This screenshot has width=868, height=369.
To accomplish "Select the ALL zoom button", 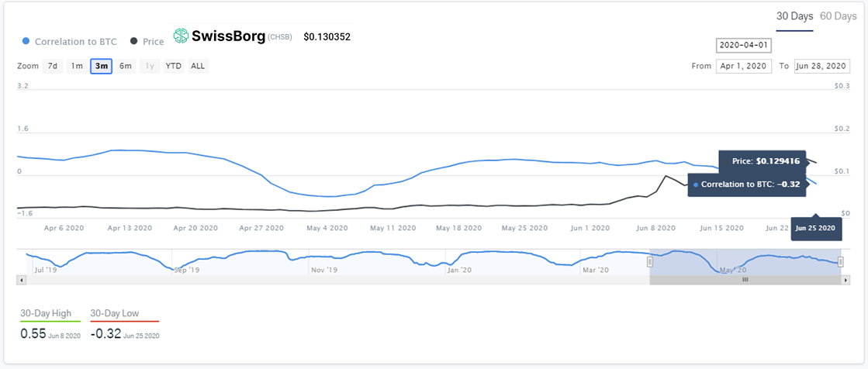I will pyautogui.click(x=198, y=66).
